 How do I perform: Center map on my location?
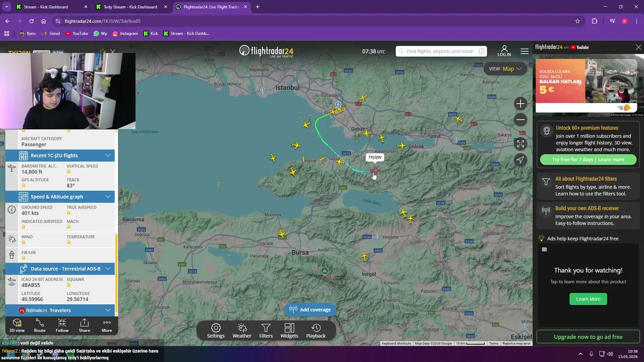520,160
